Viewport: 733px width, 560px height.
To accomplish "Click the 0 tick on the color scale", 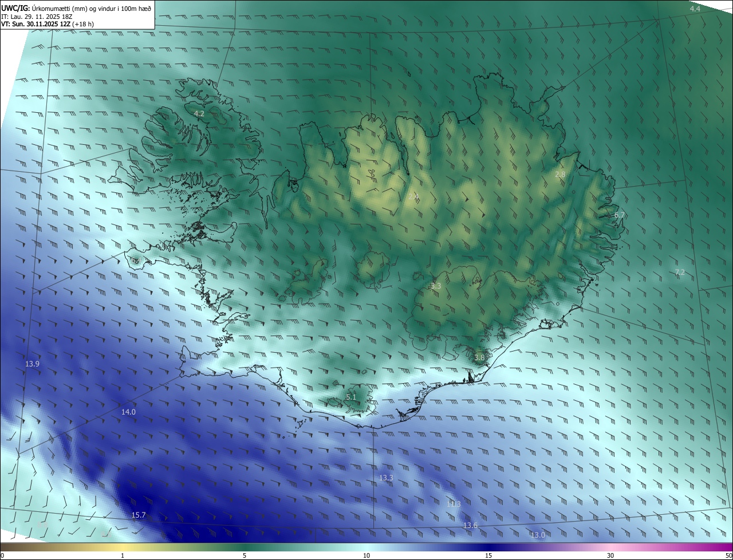I will click(2, 555).
